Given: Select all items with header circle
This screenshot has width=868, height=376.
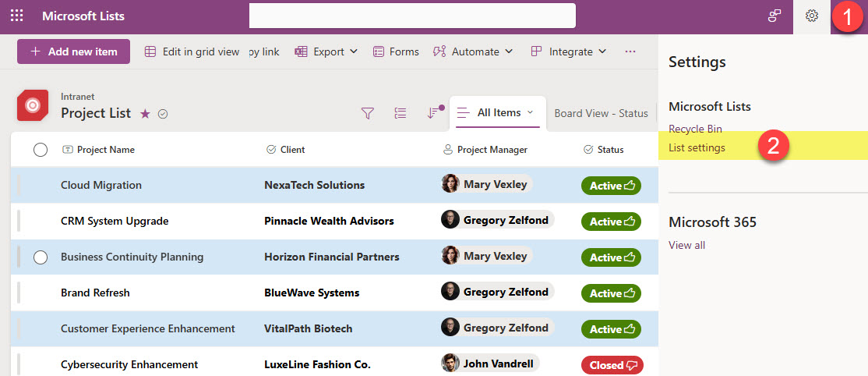Looking at the screenshot, I should coord(41,150).
